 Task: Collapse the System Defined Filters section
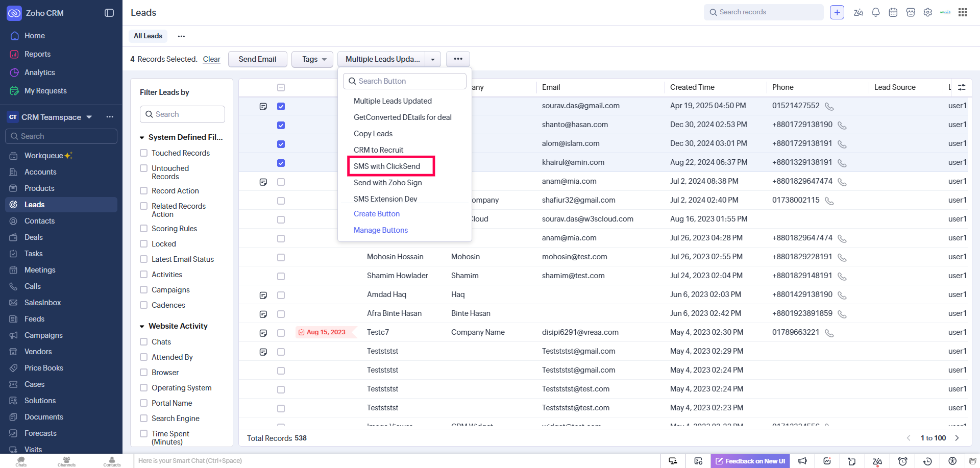click(x=142, y=137)
